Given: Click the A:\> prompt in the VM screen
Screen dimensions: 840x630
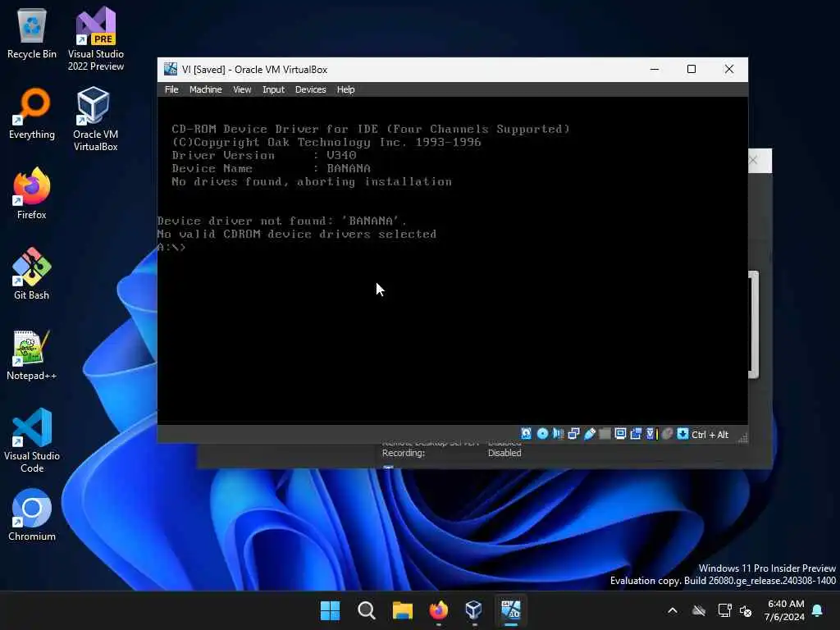Looking at the screenshot, I should [171, 247].
